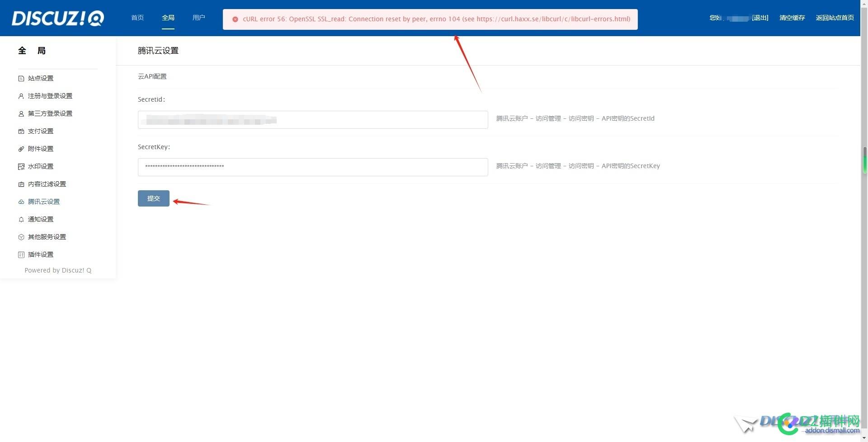Click the 全 局 sidebar heading
This screenshot has width=868, height=442.
(x=32, y=51)
